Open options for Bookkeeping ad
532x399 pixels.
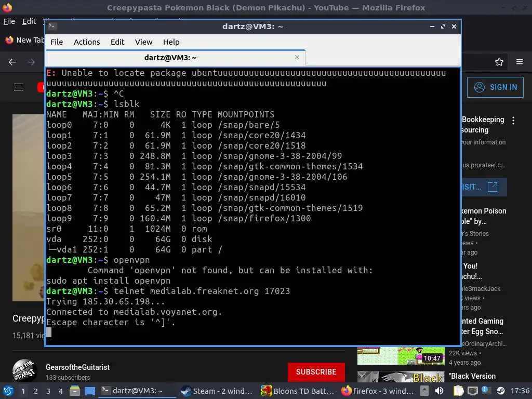point(513,121)
